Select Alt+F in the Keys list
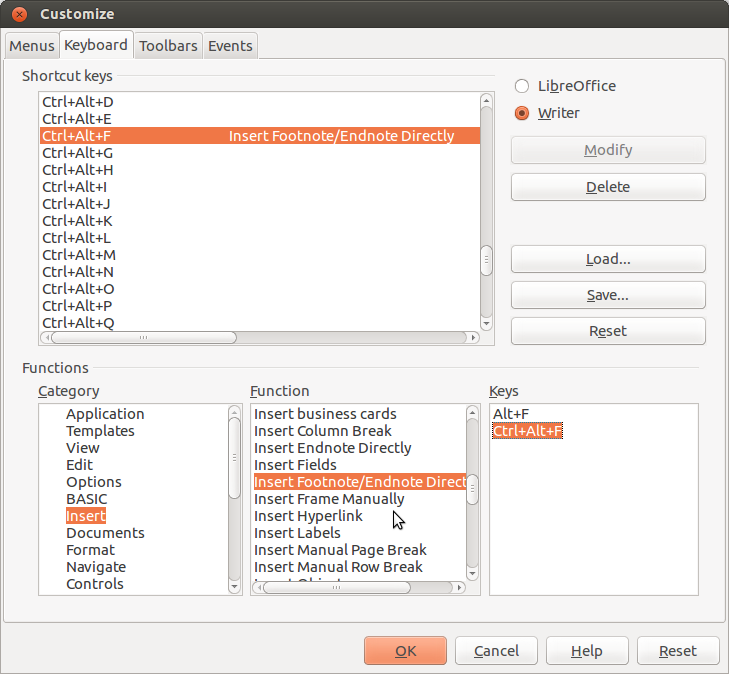This screenshot has height=674, width=729. [511, 414]
